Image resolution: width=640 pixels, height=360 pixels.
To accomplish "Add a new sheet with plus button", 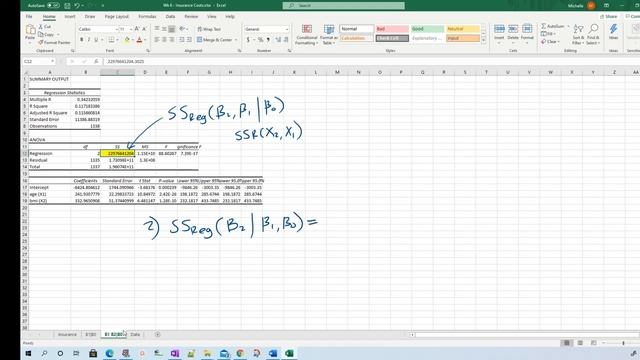I will pos(158,334).
